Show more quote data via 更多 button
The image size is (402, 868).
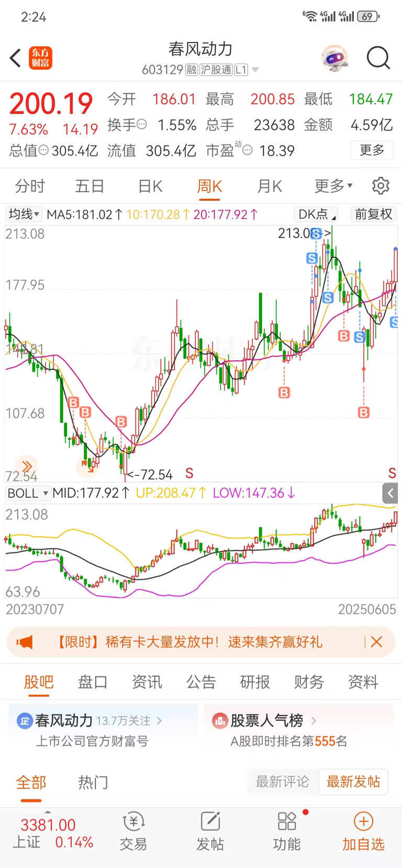(372, 150)
